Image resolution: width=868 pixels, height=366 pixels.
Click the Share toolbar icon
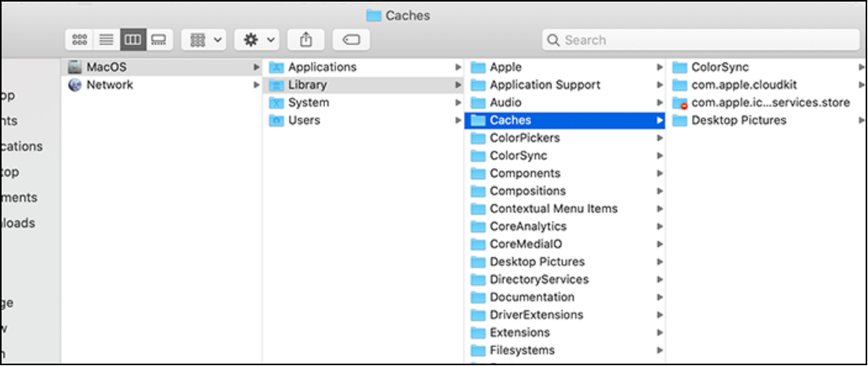(x=306, y=39)
